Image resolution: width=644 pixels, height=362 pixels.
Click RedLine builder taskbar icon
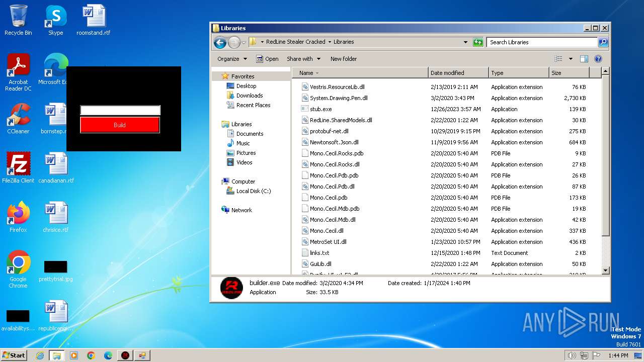click(125, 355)
